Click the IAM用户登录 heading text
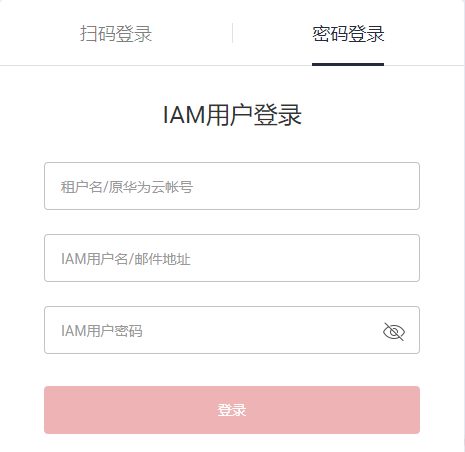 tap(232, 115)
